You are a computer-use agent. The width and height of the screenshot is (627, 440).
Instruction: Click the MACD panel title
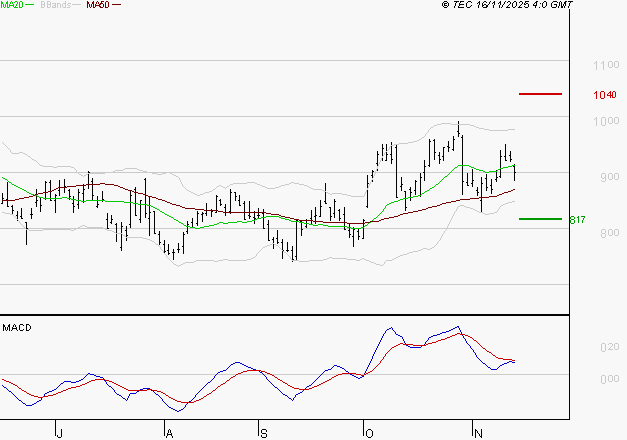[x=17, y=328]
